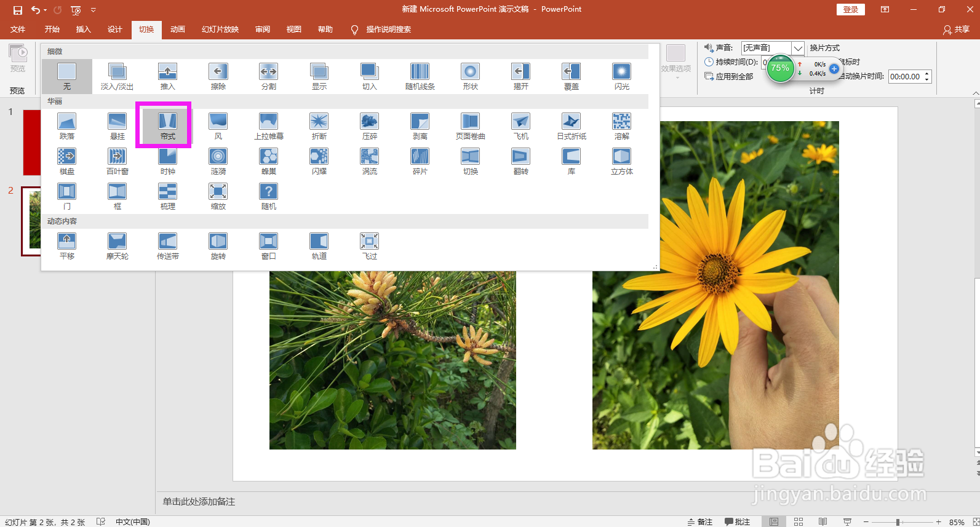The width and height of the screenshot is (980, 527).
Task: Expand the undo history arrow
Action: coord(46,10)
